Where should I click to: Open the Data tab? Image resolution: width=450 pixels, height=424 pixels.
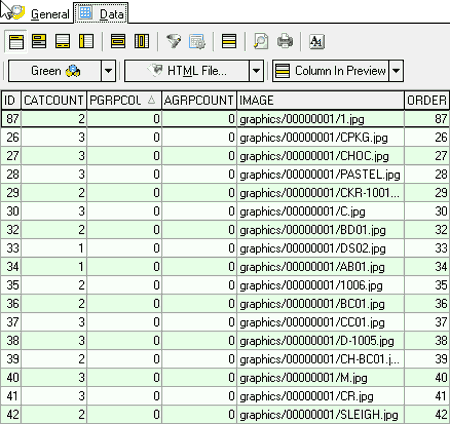tap(101, 13)
